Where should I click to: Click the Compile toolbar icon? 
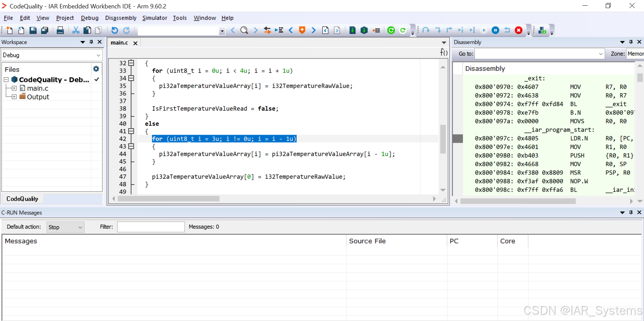tap(352, 30)
